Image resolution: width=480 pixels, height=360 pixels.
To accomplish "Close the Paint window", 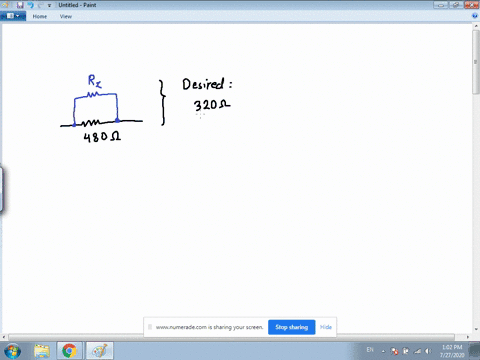I will pyautogui.click(x=471, y=5).
